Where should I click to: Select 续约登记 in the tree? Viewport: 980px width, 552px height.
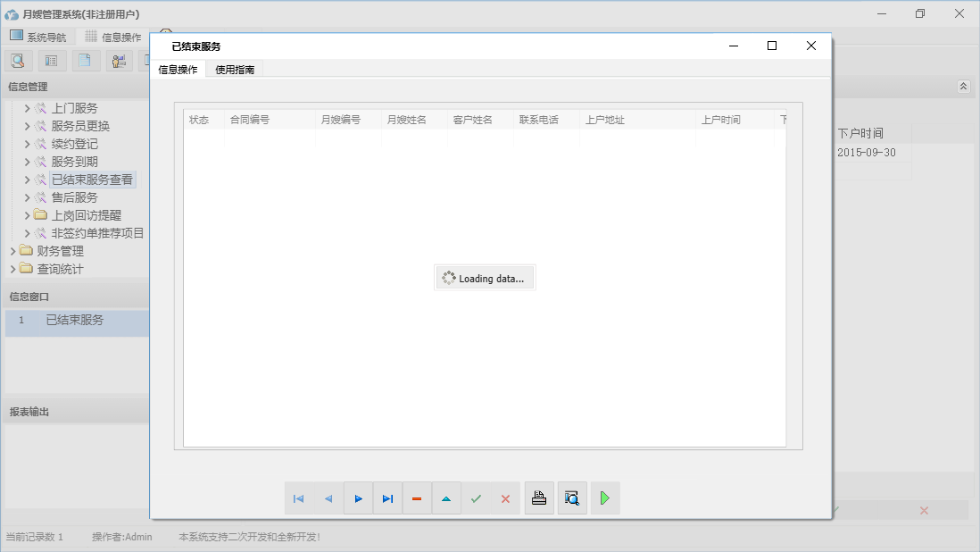pyautogui.click(x=74, y=144)
